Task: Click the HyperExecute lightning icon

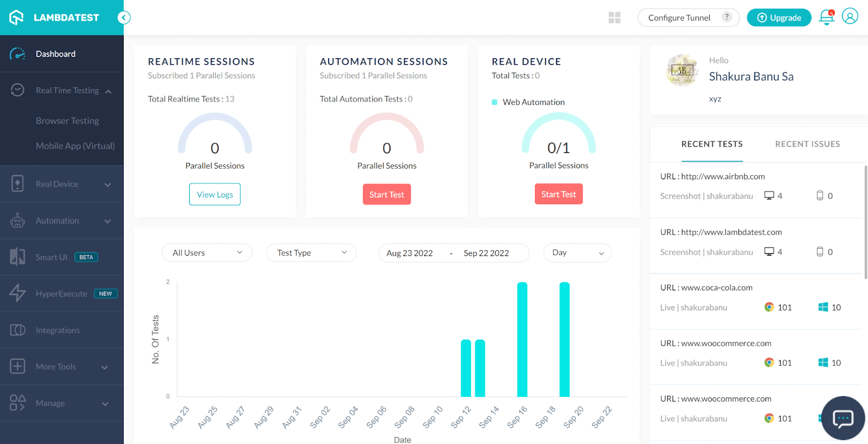Action: pyautogui.click(x=17, y=293)
